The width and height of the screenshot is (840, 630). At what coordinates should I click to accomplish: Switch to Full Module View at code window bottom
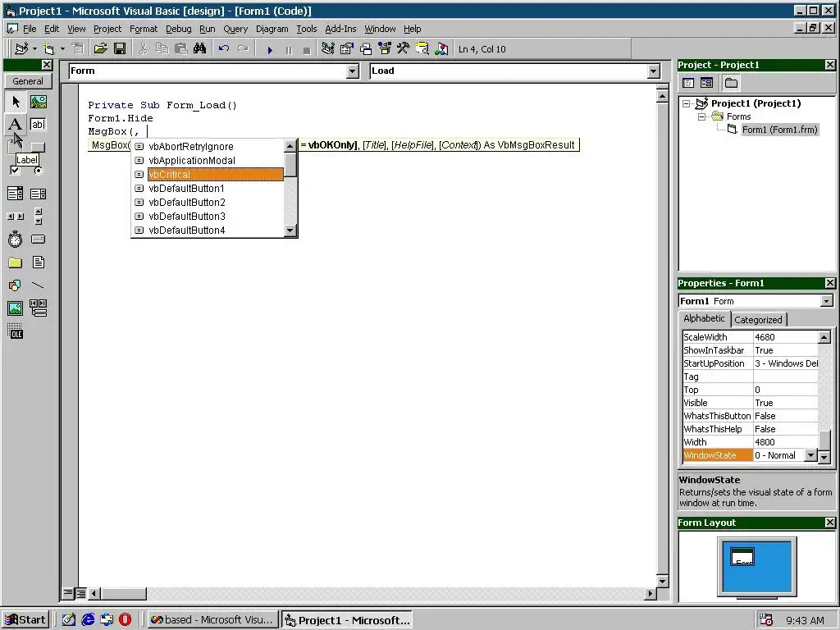80,593
